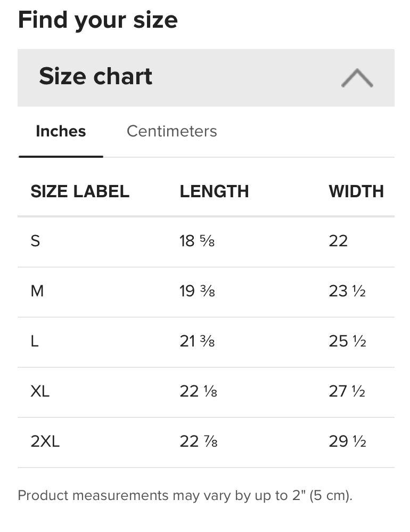Viewport: 410px width, 532px height.
Task: Click the WIDTH column header
Action: point(356,191)
